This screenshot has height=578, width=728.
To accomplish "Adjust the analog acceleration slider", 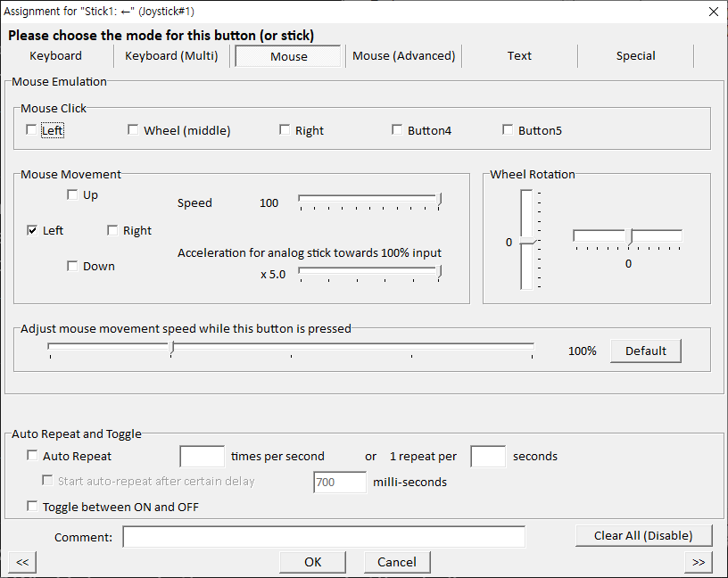I will coord(369,273).
